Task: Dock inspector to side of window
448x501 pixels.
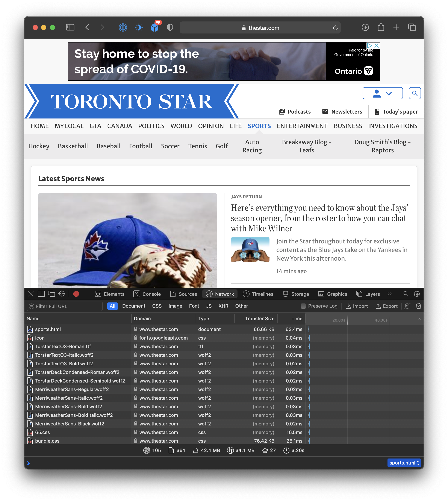Action: tap(41, 294)
